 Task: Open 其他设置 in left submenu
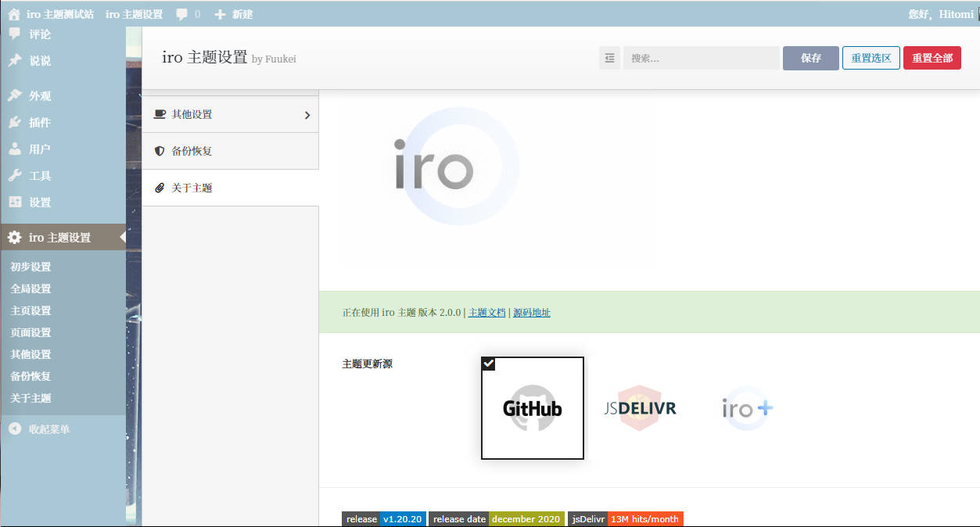31,354
